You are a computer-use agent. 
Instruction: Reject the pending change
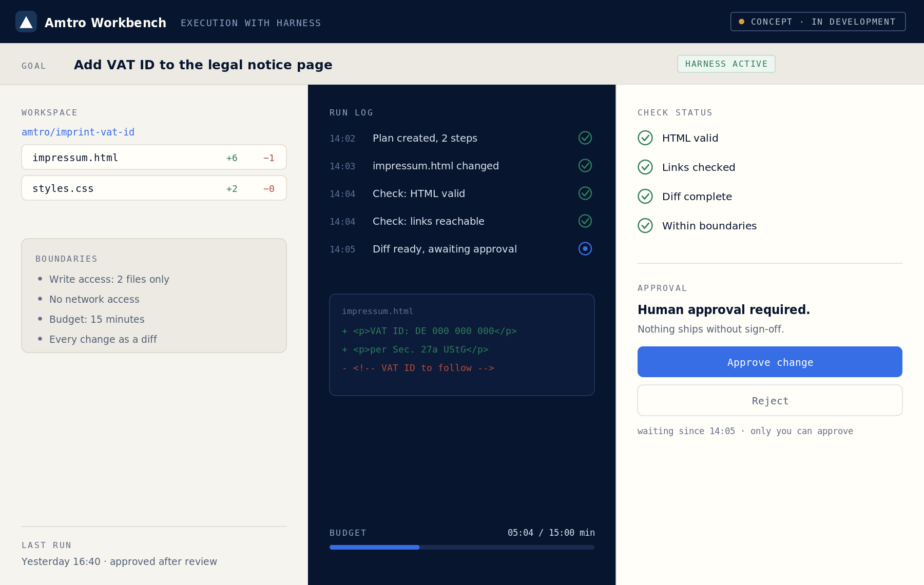pos(770,400)
